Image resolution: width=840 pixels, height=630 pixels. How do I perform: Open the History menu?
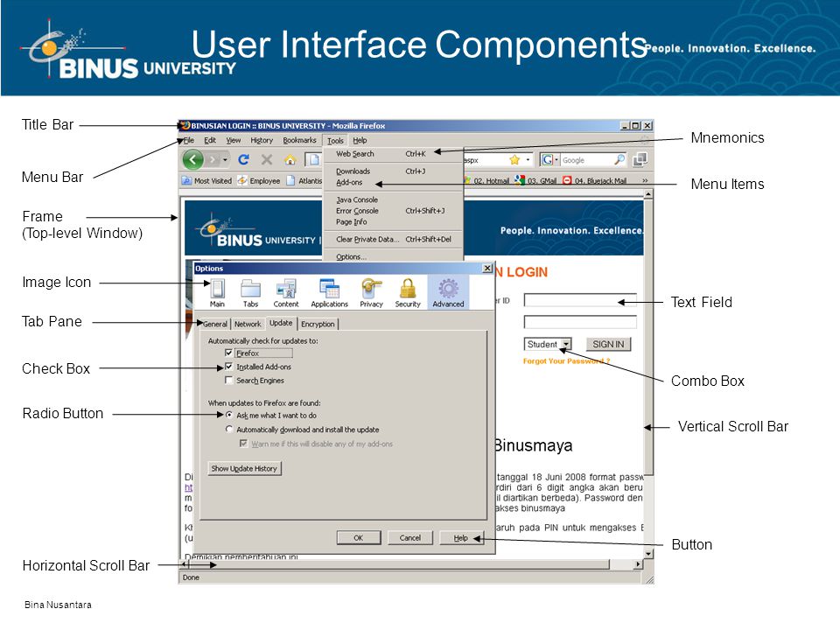point(262,140)
